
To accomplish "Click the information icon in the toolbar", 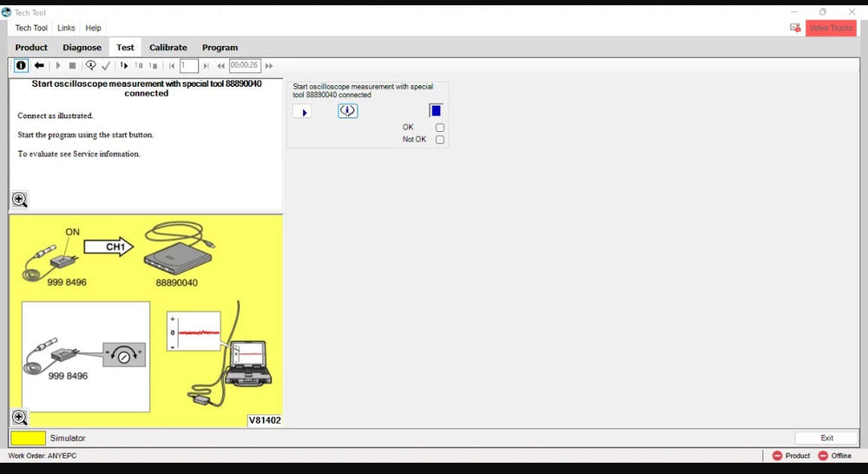I will coord(21,65).
